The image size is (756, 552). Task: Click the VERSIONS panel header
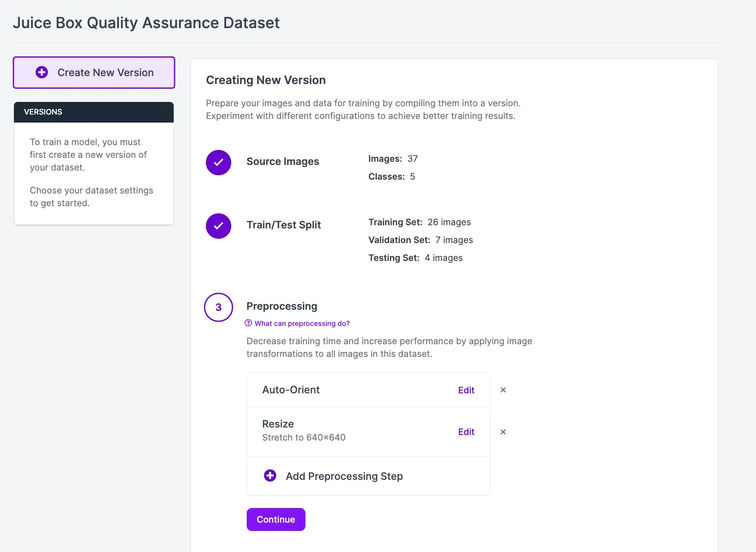[x=94, y=112]
